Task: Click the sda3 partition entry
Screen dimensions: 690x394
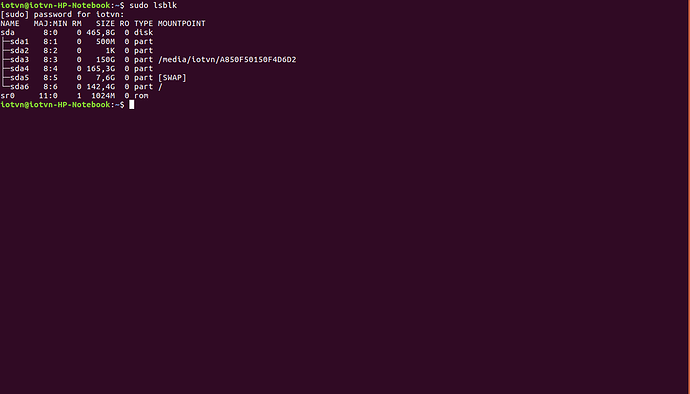Action: [148, 59]
